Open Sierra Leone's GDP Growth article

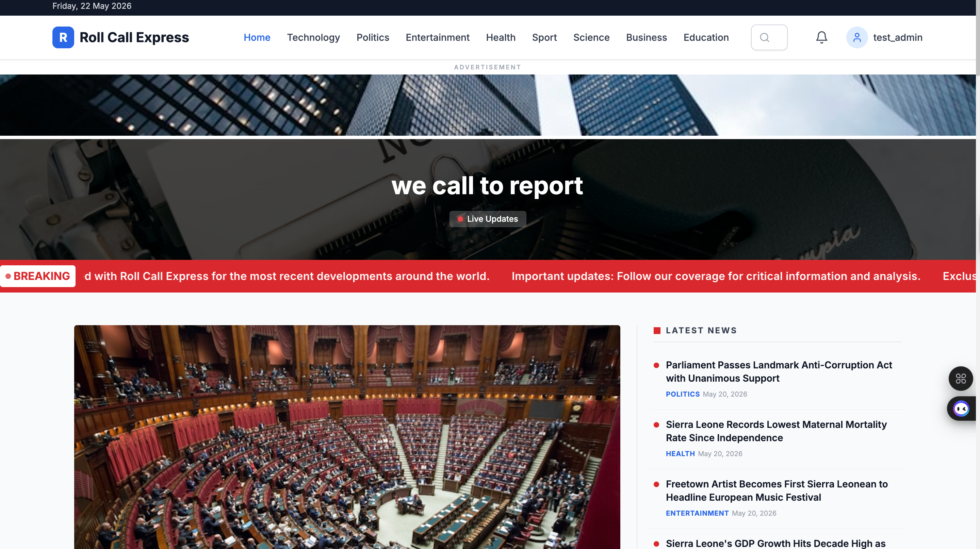click(x=775, y=543)
